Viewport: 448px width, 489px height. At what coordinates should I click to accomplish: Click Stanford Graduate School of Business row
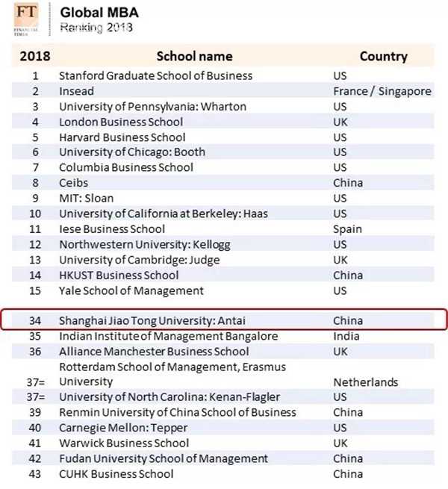(223, 76)
